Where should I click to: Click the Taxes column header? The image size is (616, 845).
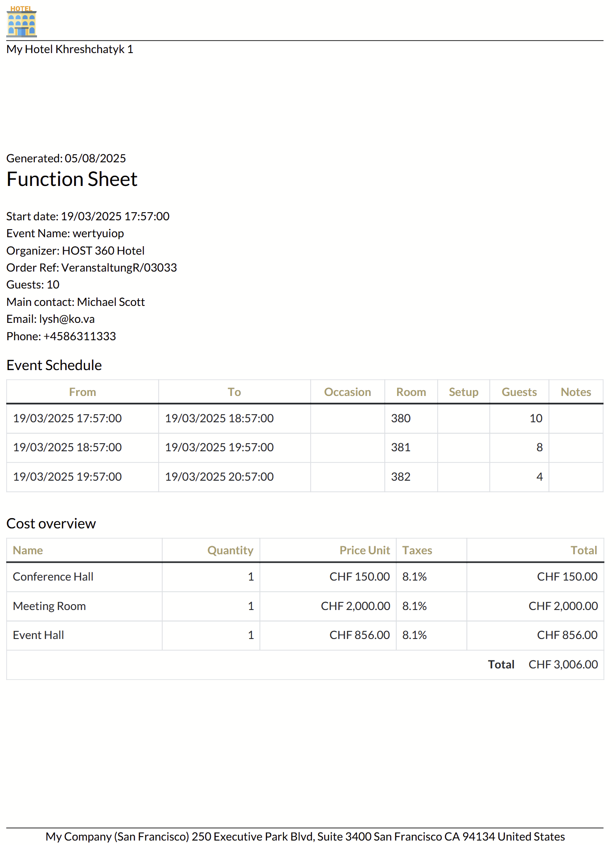(x=417, y=550)
